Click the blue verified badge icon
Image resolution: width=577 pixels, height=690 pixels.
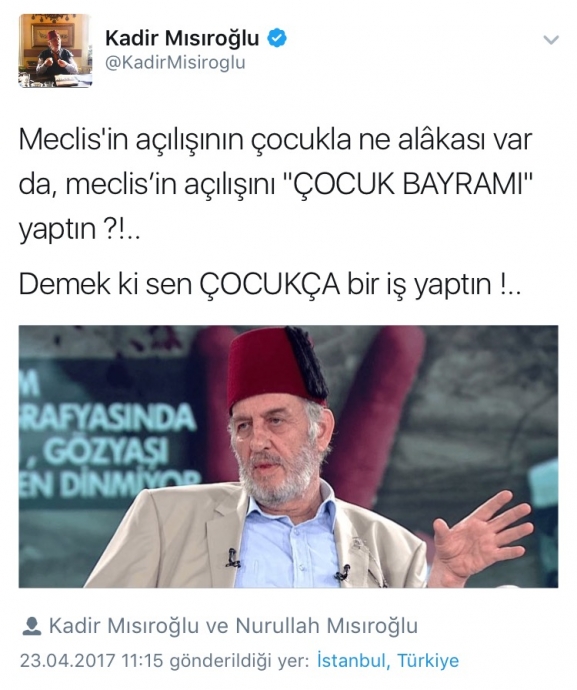pos(277,38)
